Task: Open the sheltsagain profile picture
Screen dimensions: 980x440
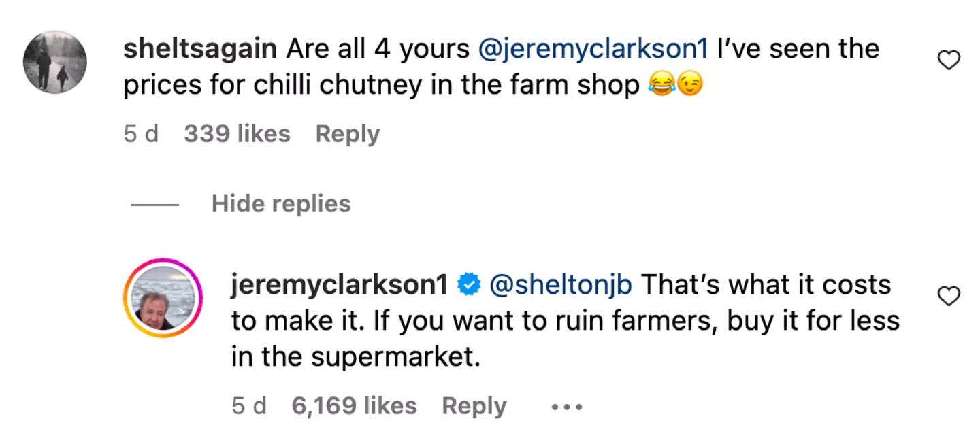Action: point(55,62)
